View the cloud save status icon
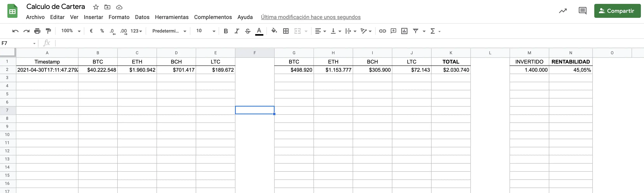644x193 pixels. tap(119, 7)
